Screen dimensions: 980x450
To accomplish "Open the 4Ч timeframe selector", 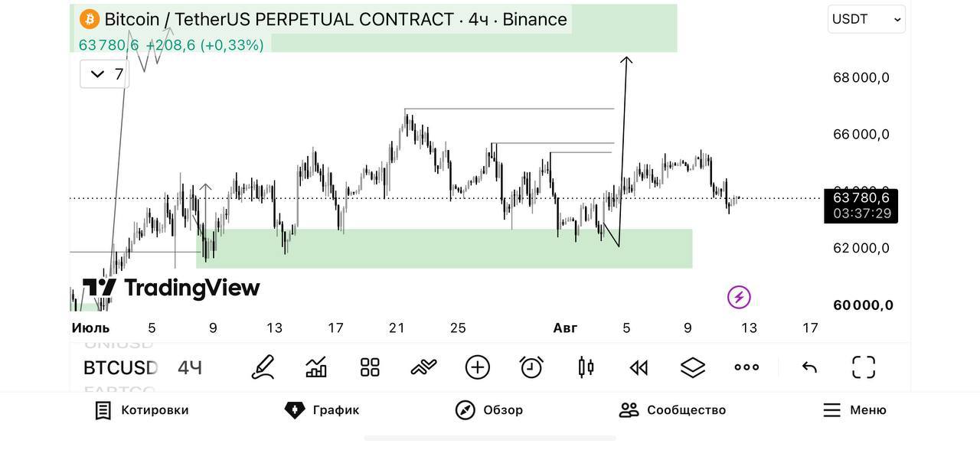I will pyautogui.click(x=190, y=368).
